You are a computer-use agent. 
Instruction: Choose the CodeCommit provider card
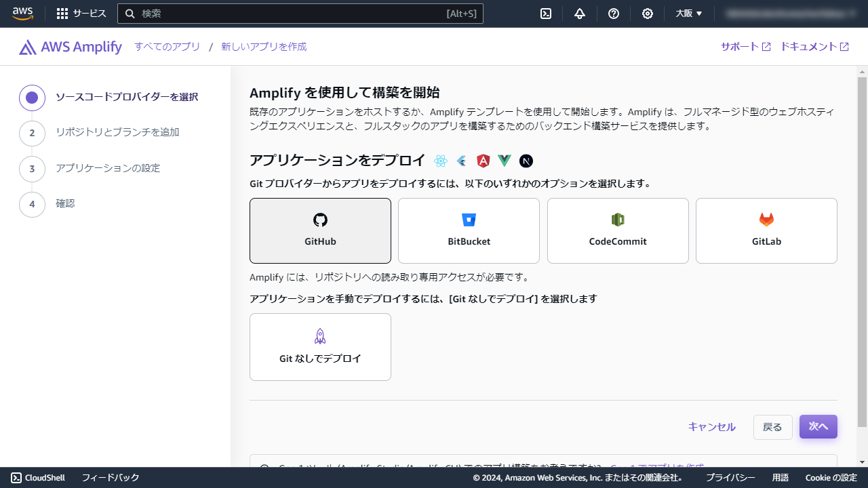[618, 230]
